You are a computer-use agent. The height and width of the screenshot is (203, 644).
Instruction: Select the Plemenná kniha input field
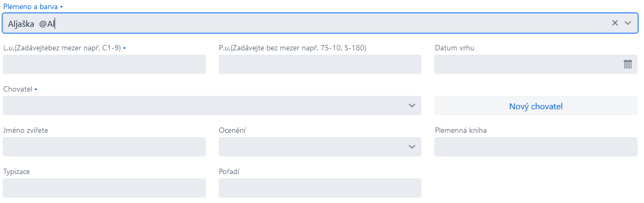coord(536,147)
